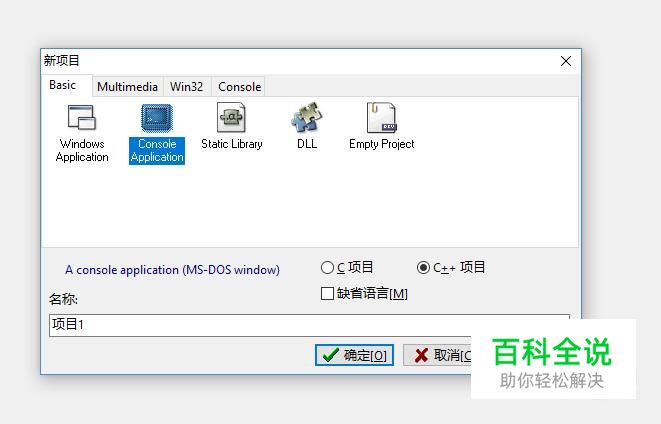Pick the Empty Project icon

(382, 118)
